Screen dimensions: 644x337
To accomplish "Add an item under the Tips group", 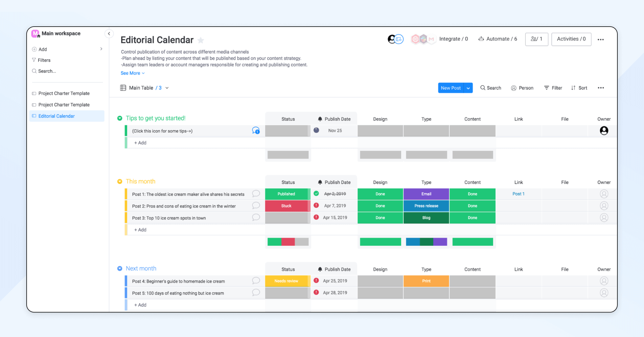I will [140, 143].
